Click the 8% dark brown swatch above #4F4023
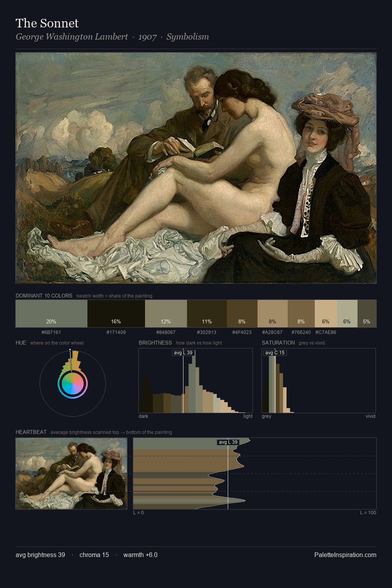 (x=242, y=314)
